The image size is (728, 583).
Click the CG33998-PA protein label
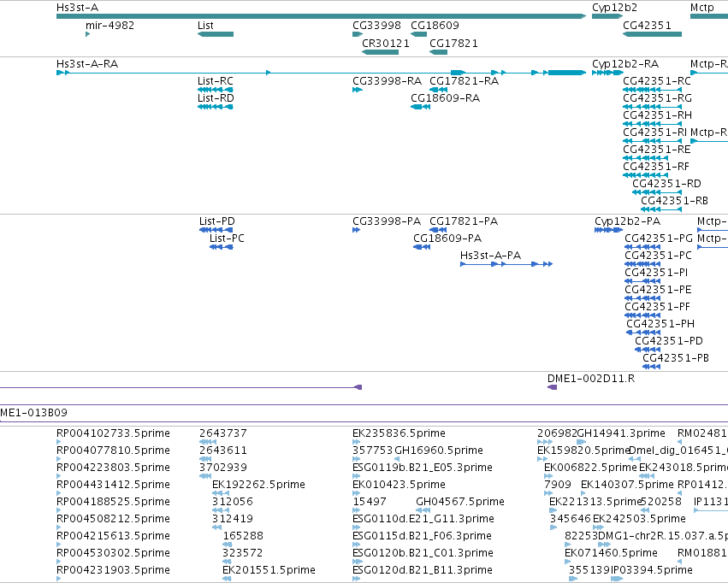(387, 221)
